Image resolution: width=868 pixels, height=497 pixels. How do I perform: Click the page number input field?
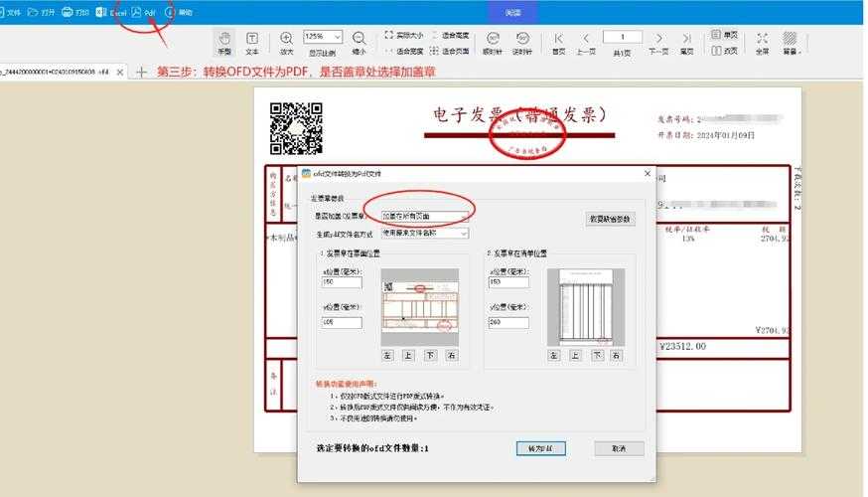coord(623,37)
